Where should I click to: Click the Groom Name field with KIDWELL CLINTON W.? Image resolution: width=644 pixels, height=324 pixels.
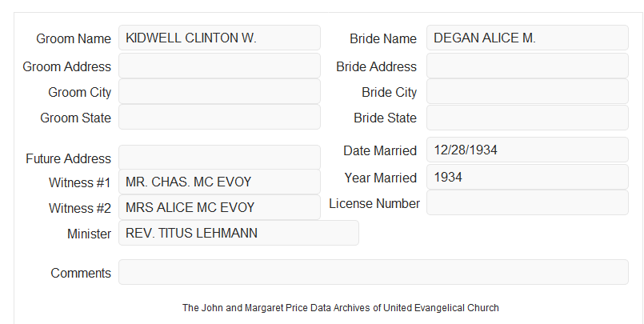[x=219, y=38]
